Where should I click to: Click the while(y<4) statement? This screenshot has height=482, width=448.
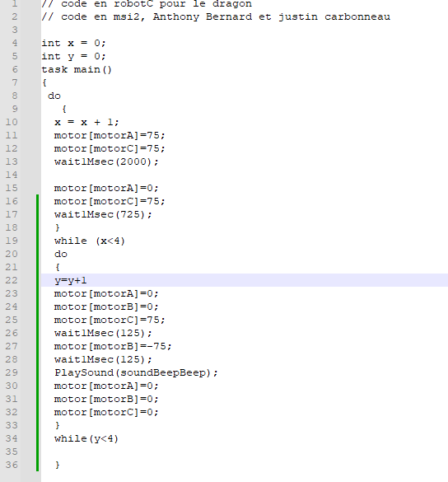(86, 438)
